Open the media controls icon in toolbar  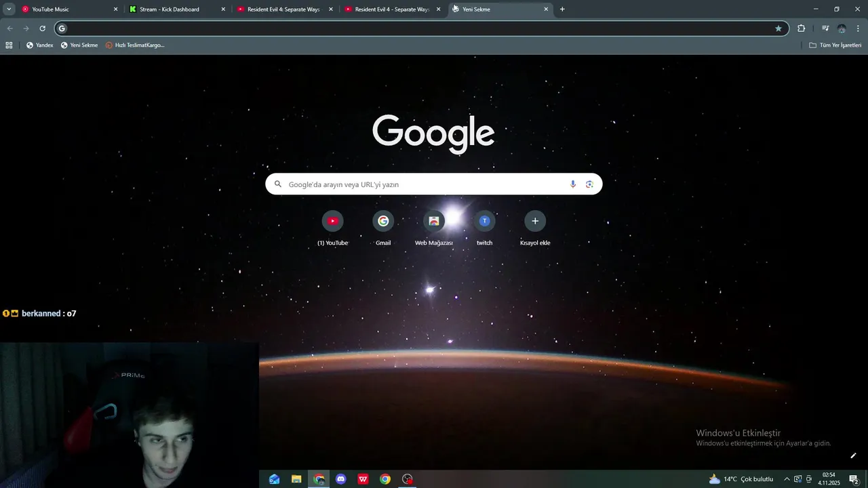(825, 28)
